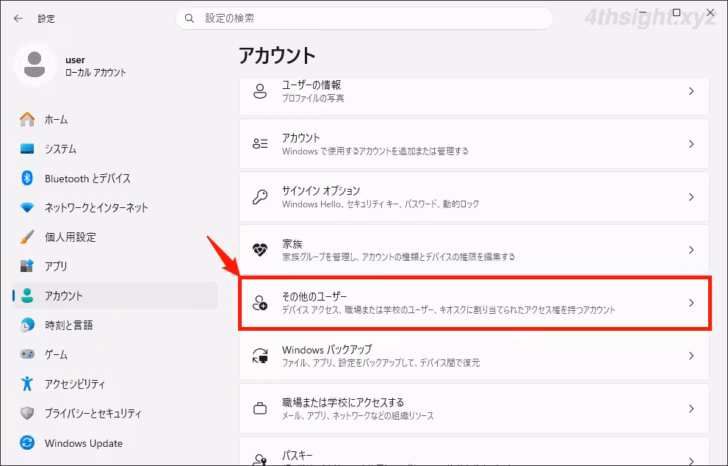Image resolution: width=728 pixels, height=466 pixels.
Task: Click the プライバシーとセキュリティ shield icon
Action: [27, 413]
